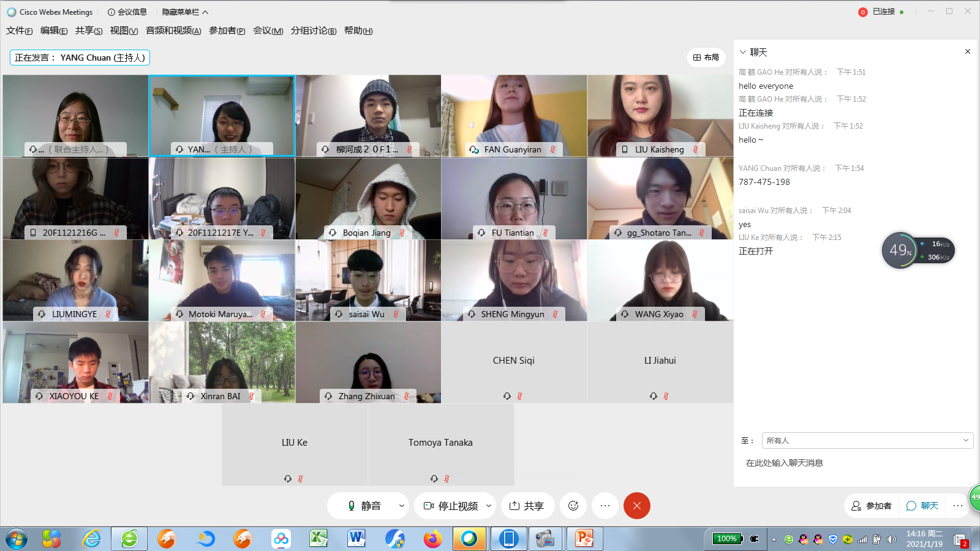980x551 pixels.
Task: Open the emoji reactions button
Action: tap(573, 506)
